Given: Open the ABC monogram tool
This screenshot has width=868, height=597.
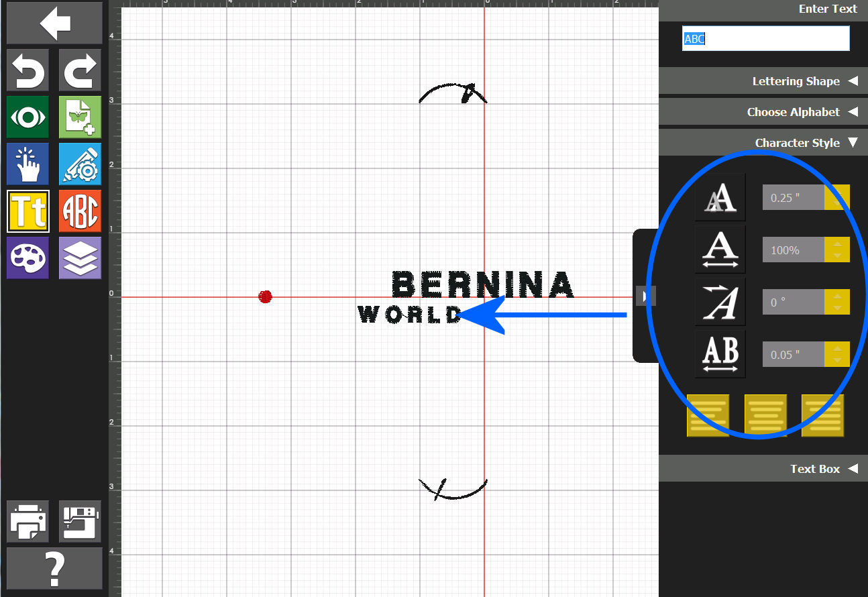Looking at the screenshot, I should (x=80, y=211).
